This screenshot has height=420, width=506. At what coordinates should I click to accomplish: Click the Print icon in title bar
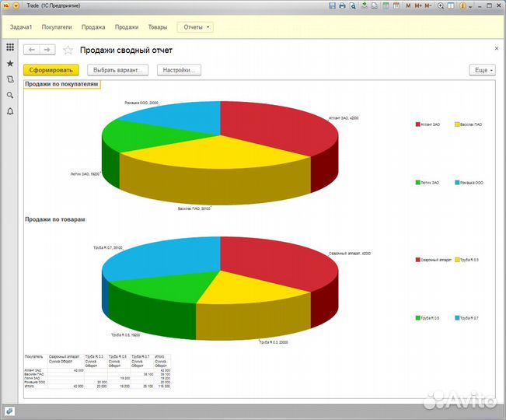342,5
